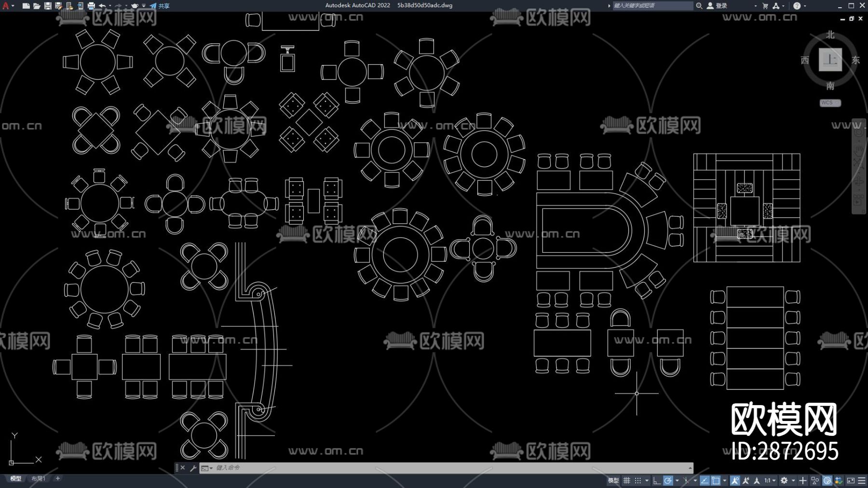Image resolution: width=868 pixels, height=488 pixels.
Task: Open workspace switching gear
Action: 784,481
